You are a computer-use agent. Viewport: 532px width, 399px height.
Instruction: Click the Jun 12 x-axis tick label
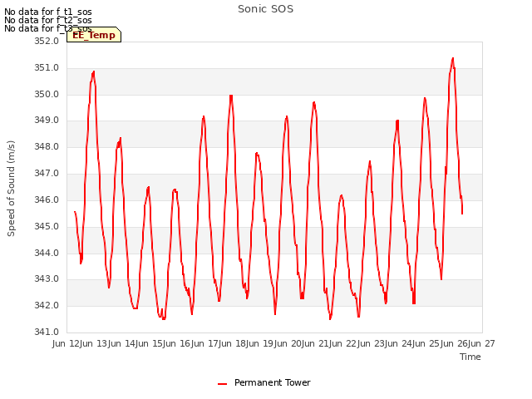[x=66, y=343]
